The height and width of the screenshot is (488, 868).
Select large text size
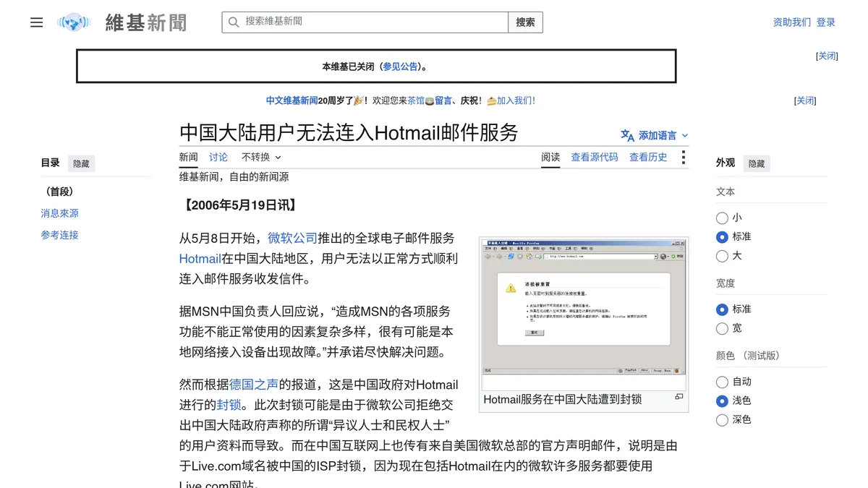pos(722,256)
